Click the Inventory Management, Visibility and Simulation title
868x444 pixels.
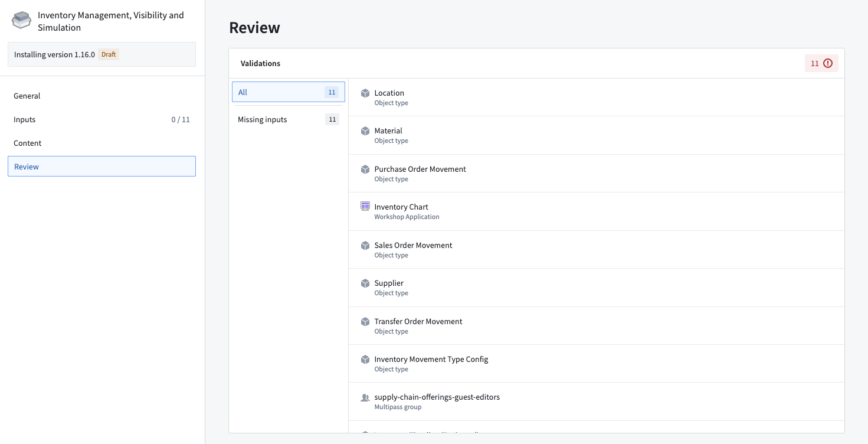coord(111,21)
